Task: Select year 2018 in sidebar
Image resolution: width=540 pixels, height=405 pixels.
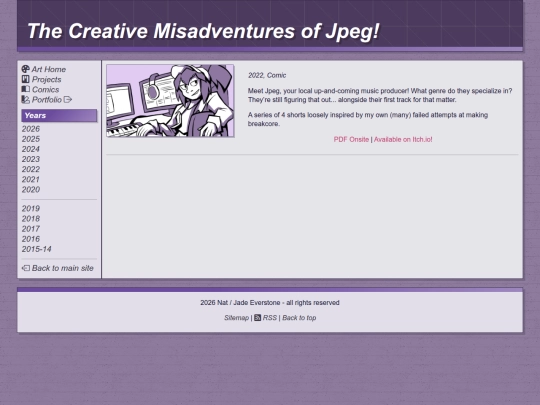Action: (x=31, y=219)
